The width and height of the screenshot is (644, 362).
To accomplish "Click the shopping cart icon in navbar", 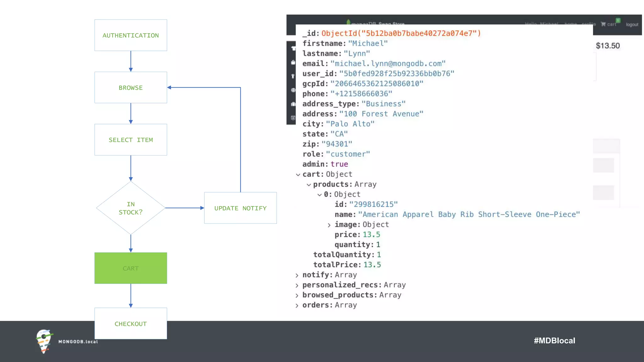I will (x=603, y=24).
